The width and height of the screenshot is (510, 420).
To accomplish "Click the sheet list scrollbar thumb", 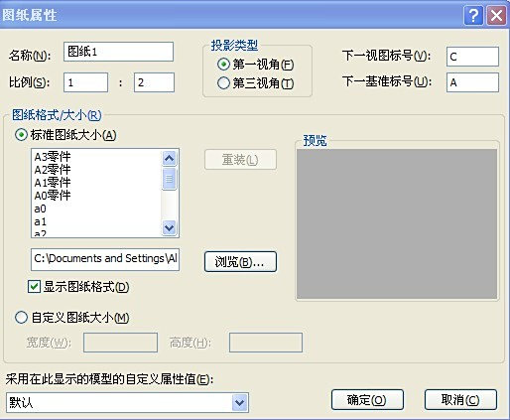I will coord(170,179).
